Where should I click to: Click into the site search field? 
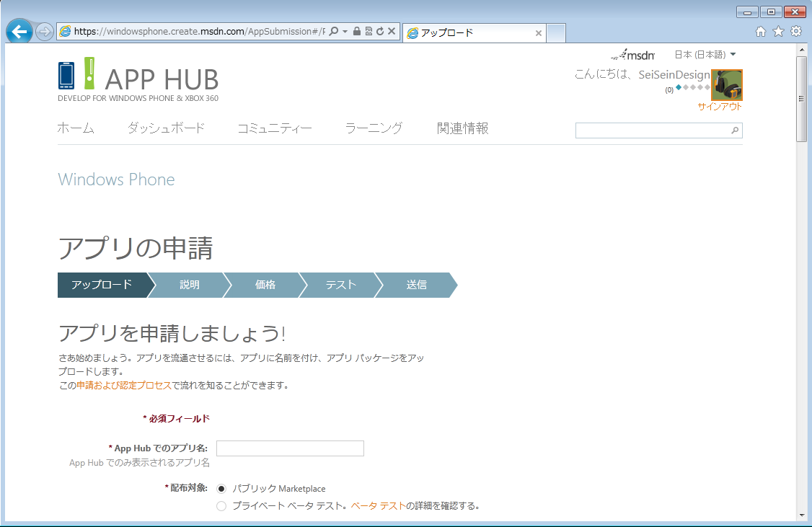[x=653, y=130]
